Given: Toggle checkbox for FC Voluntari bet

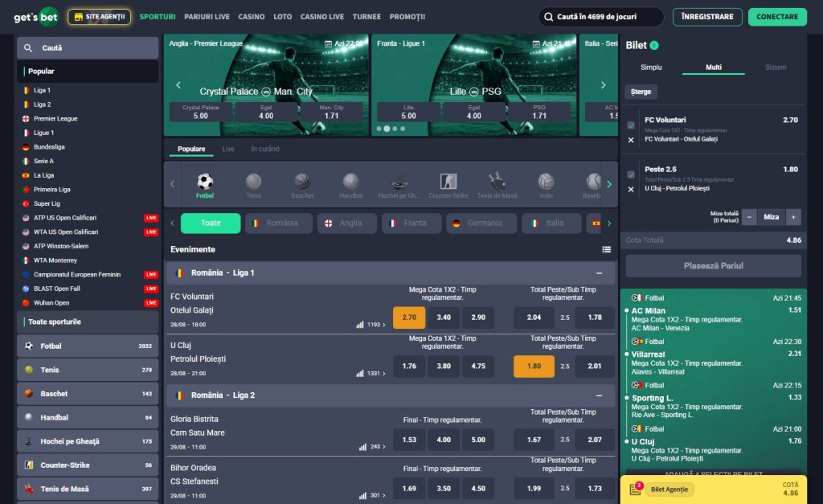Looking at the screenshot, I should point(631,125).
